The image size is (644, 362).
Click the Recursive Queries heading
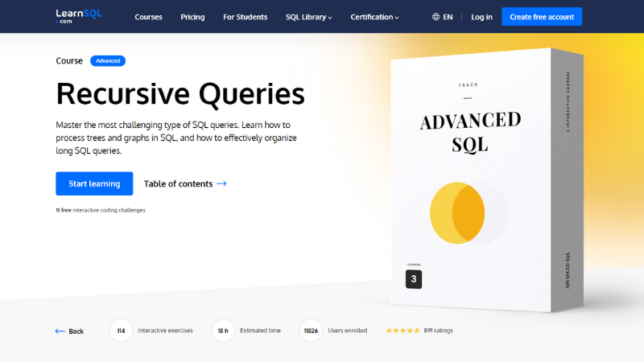coord(180,94)
